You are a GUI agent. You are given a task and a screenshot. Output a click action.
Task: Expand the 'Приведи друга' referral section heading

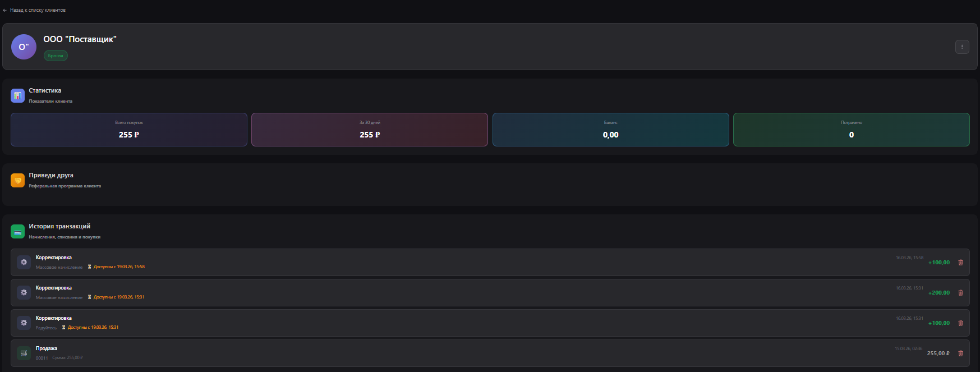tap(51, 176)
